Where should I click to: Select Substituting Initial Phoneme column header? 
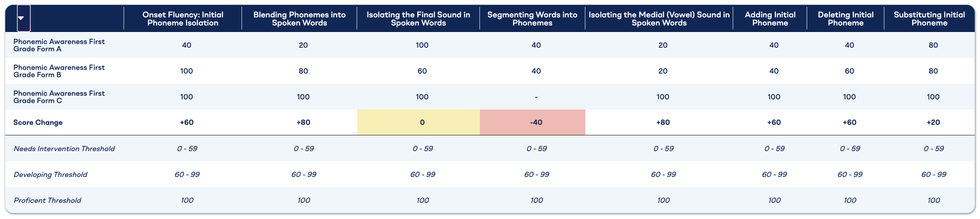[929, 19]
